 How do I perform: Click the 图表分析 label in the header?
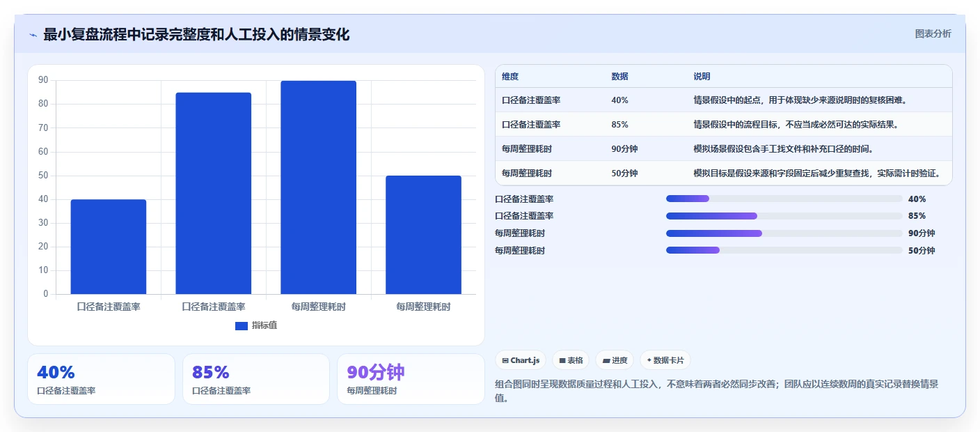(933, 33)
